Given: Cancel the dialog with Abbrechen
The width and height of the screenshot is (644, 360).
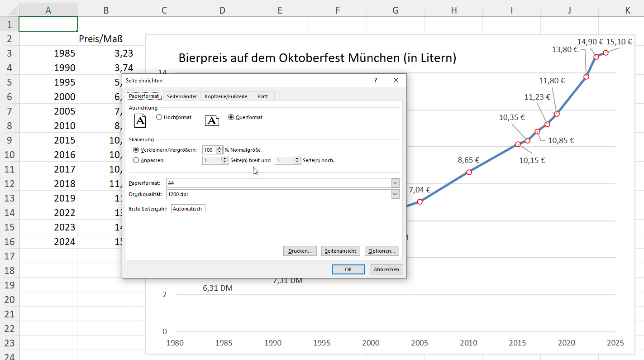Looking at the screenshot, I should pyautogui.click(x=386, y=269).
